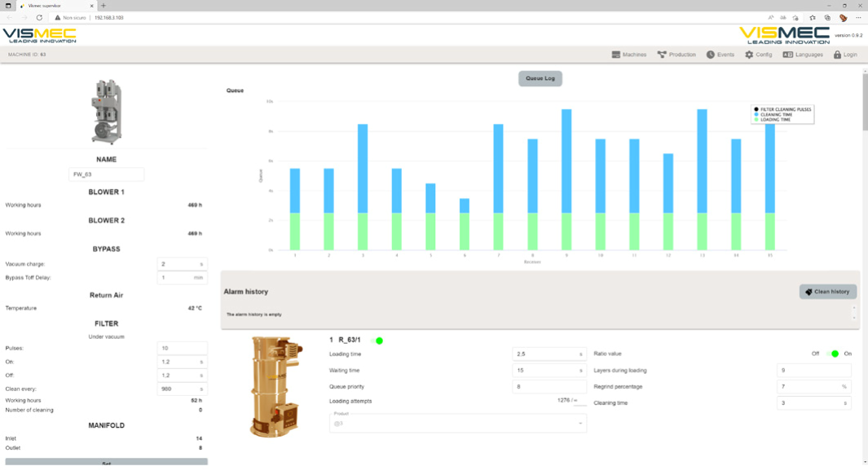Open a new browser tab
Viewport: 868px width, 475px height.
104,6
